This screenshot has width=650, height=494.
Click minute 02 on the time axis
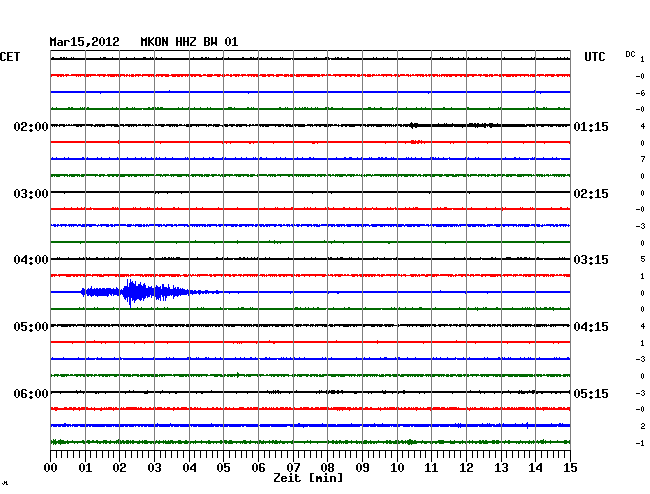(119, 468)
